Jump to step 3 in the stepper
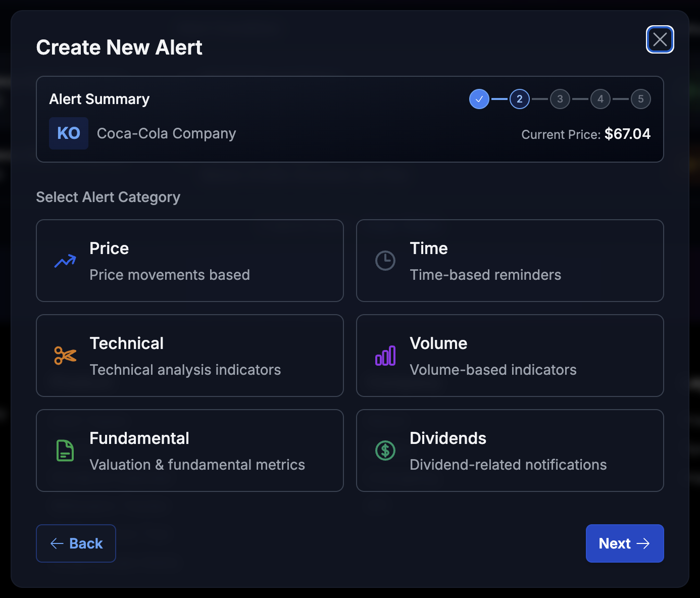Image resolution: width=700 pixels, height=598 pixels. tap(560, 99)
